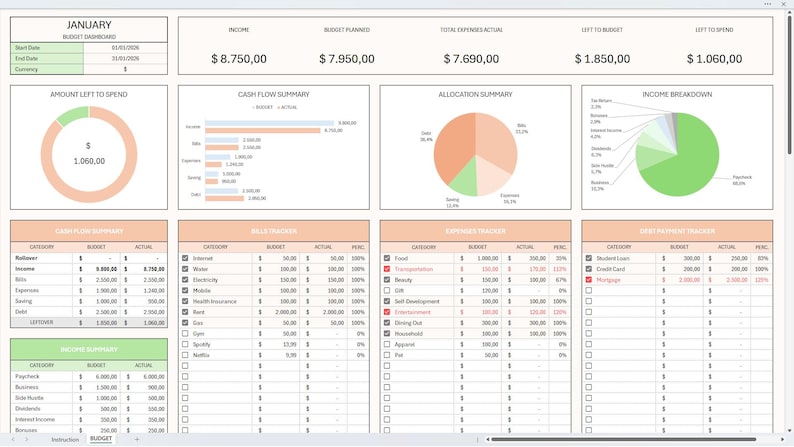Select the Dividends income row label
Viewport: 794px width, 447px height.
click(x=28, y=409)
